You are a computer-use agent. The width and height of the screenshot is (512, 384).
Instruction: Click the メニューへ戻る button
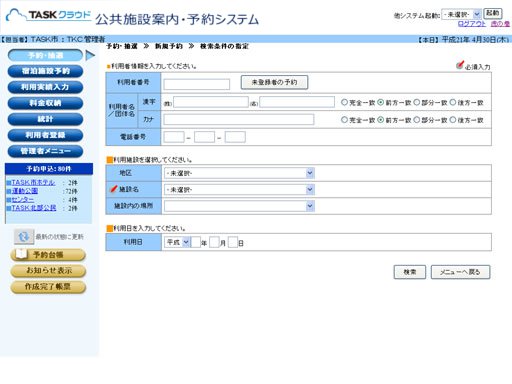tap(460, 272)
